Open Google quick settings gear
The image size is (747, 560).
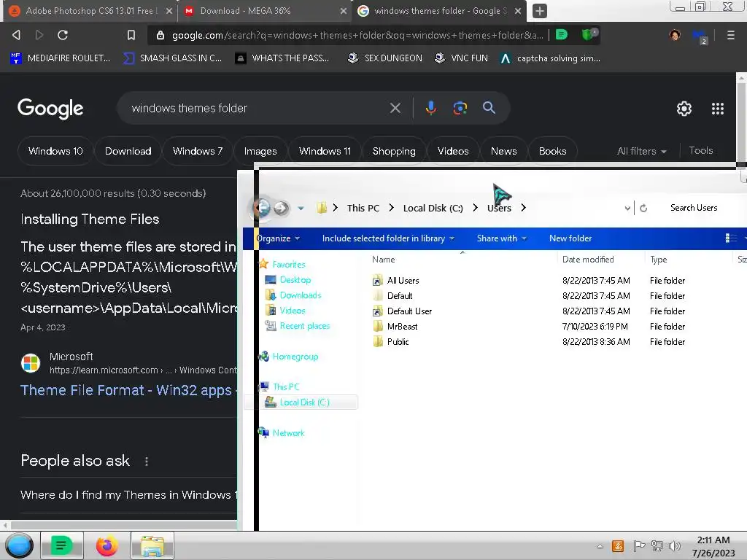click(x=684, y=109)
